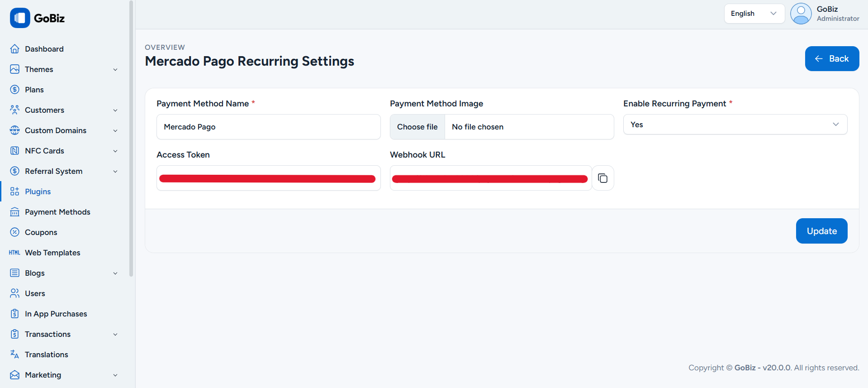Click the Coupons percent icon
868x388 pixels.
15,232
